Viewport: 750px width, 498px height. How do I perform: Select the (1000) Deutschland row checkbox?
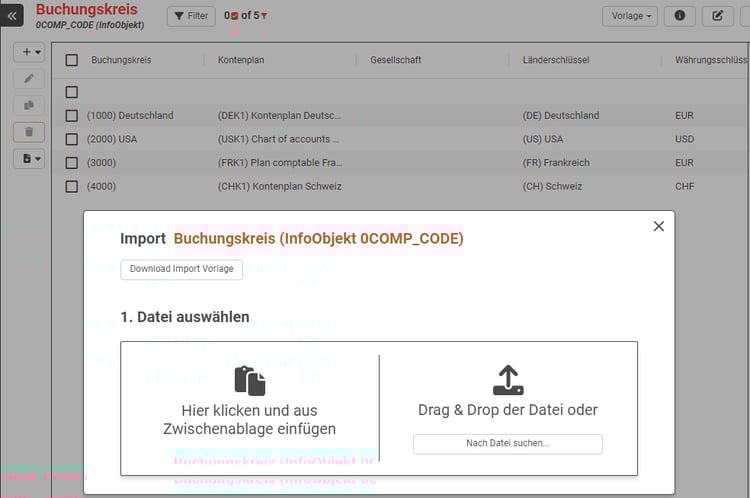72,115
